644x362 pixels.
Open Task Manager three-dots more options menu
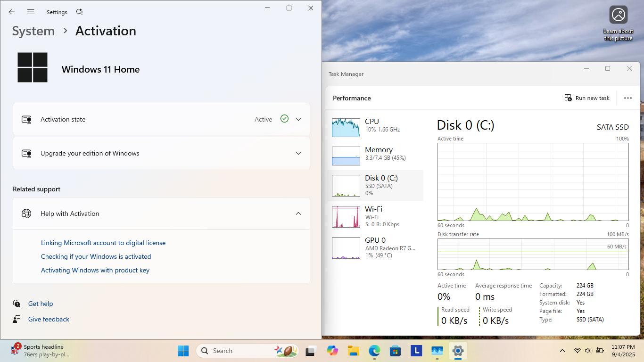coord(628,98)
